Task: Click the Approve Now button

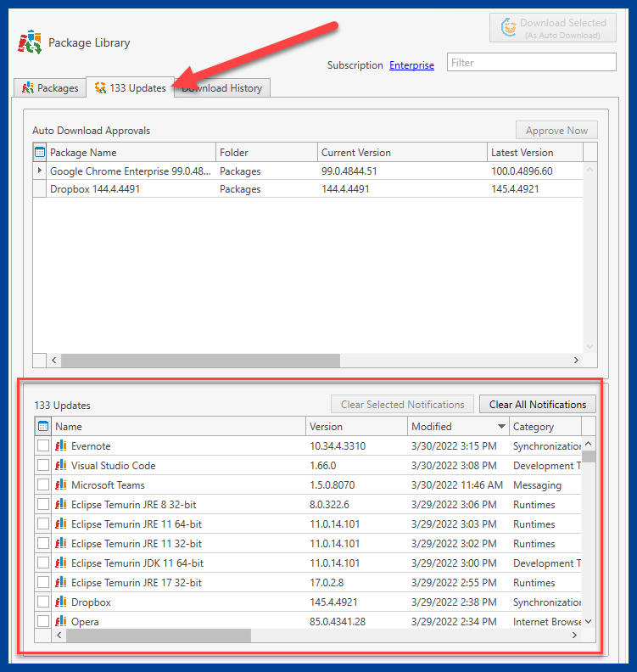Action: [556, 131]
